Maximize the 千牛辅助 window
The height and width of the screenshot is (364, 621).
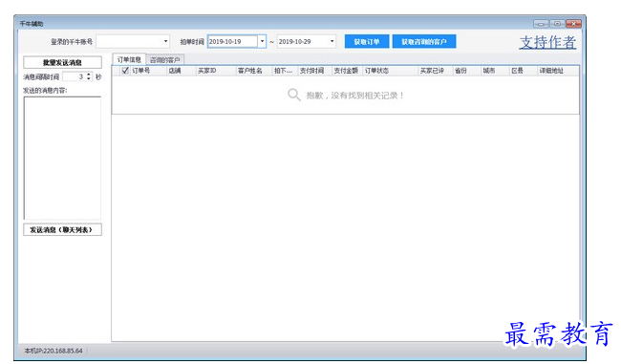(x=557, y=24)
